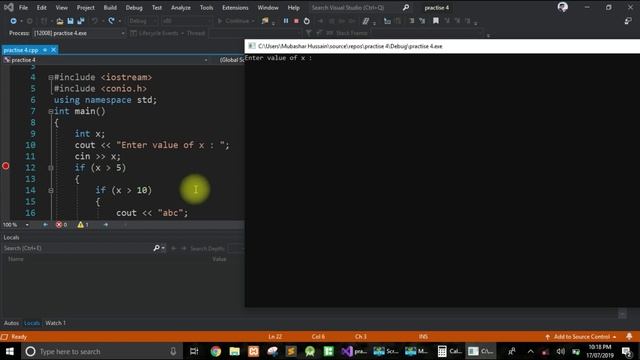Click the Save floppy disk icon

tap(70, 21)
